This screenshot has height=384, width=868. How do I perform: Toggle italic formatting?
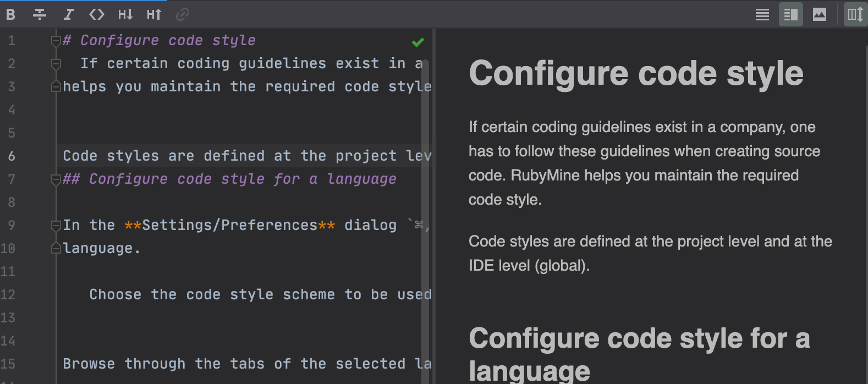68,14
